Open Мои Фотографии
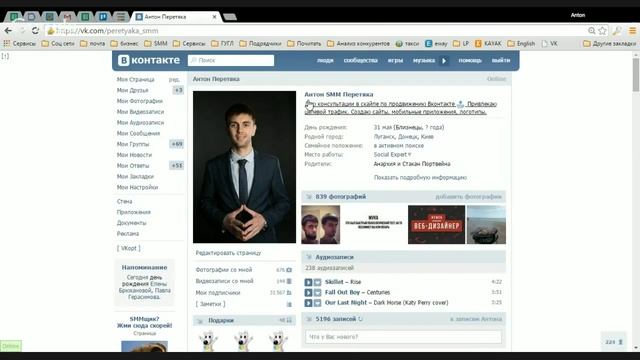This screenshot has width=640, height=360. click(140, 101)
